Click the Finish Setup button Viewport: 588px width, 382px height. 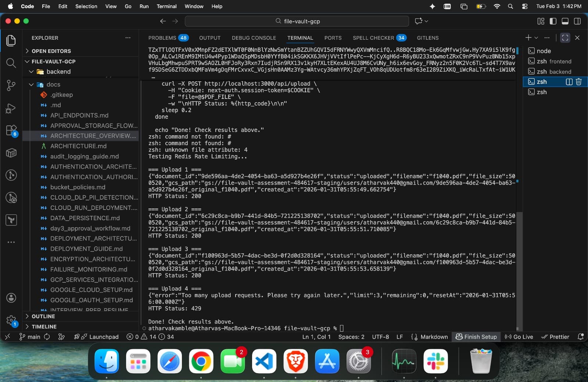coord(476,337)
